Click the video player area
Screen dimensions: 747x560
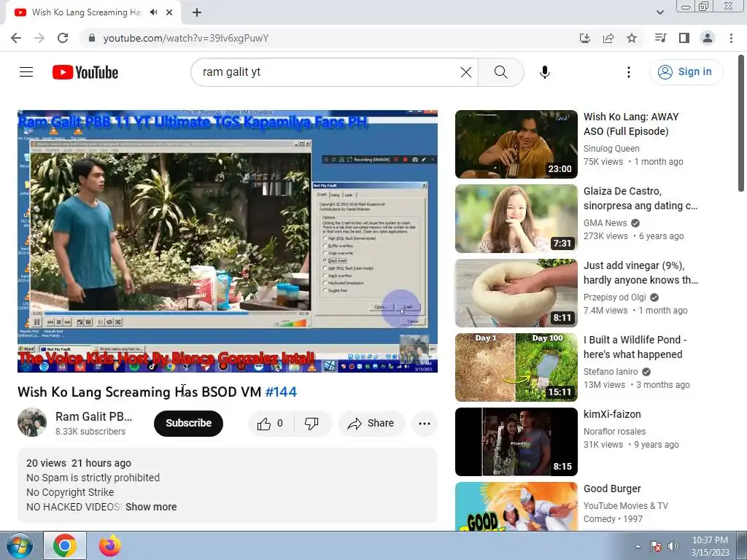pyautogui.click(x=228, y=241)
